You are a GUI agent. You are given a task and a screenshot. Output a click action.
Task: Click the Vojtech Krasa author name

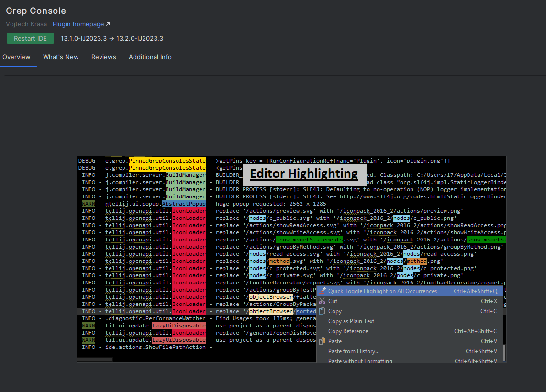coord(26,24)
